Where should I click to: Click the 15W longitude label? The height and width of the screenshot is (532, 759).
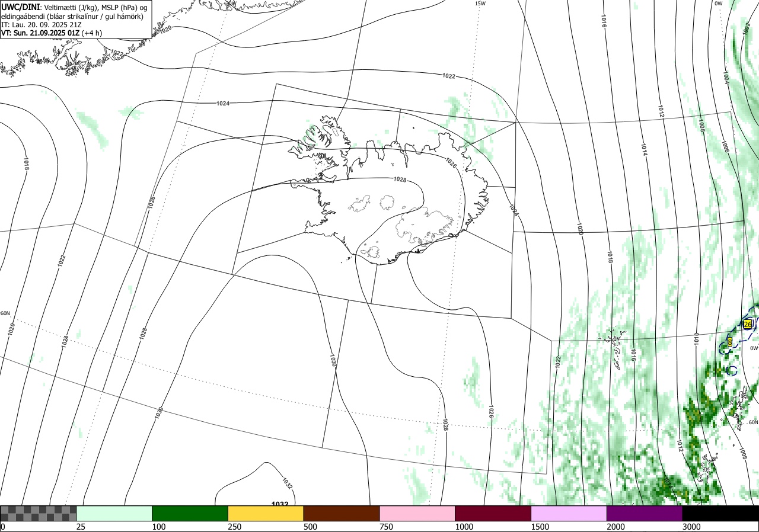(480, 4)
